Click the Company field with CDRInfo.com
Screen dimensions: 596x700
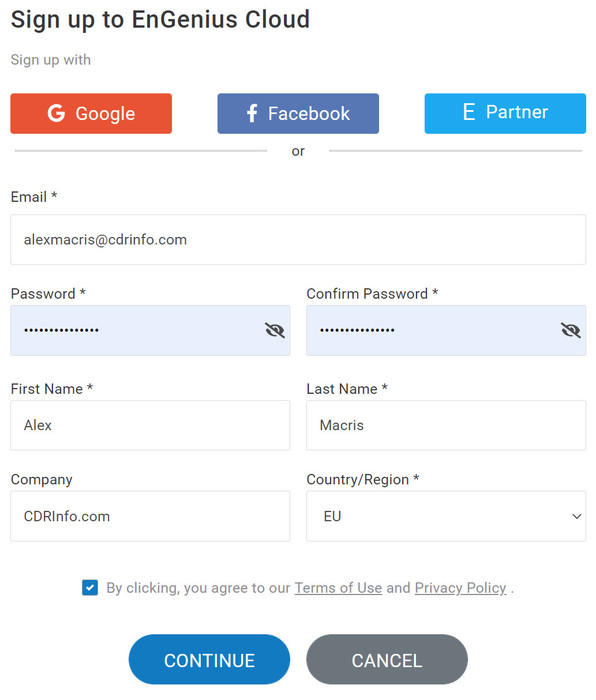pyautogui.click(x=150, y=516)
